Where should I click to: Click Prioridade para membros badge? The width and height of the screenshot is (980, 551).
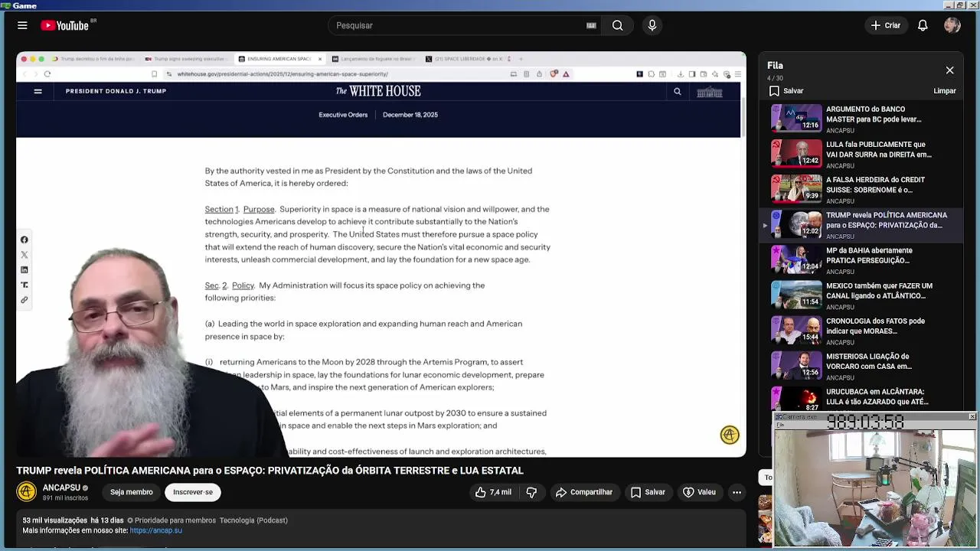(171, 520)
